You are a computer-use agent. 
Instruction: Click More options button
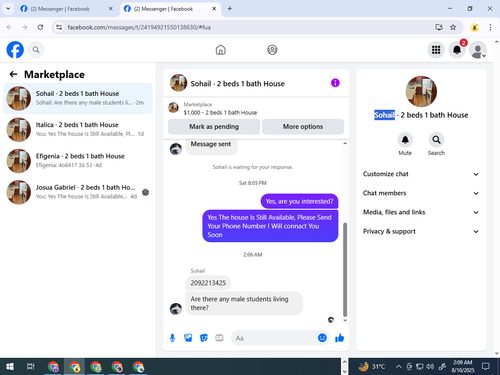303,127
